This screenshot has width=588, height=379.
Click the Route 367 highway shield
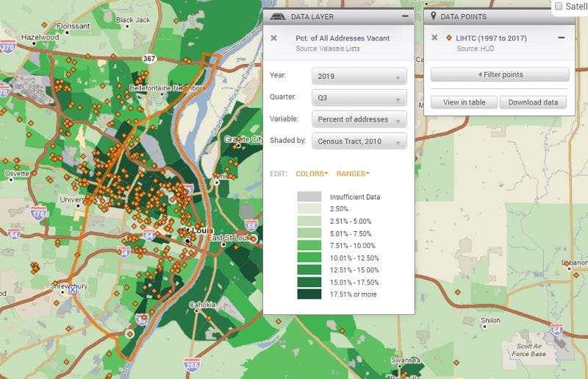pos(149,58)
